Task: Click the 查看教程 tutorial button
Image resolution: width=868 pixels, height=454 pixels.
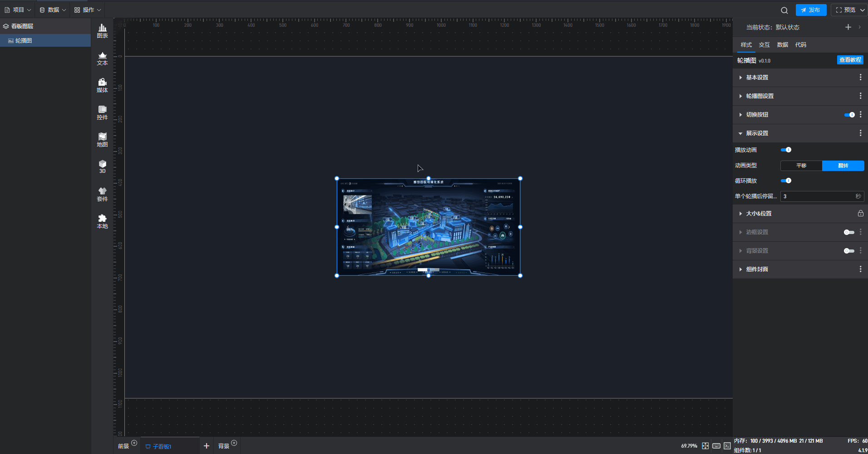Action: [x=850, y=60]
